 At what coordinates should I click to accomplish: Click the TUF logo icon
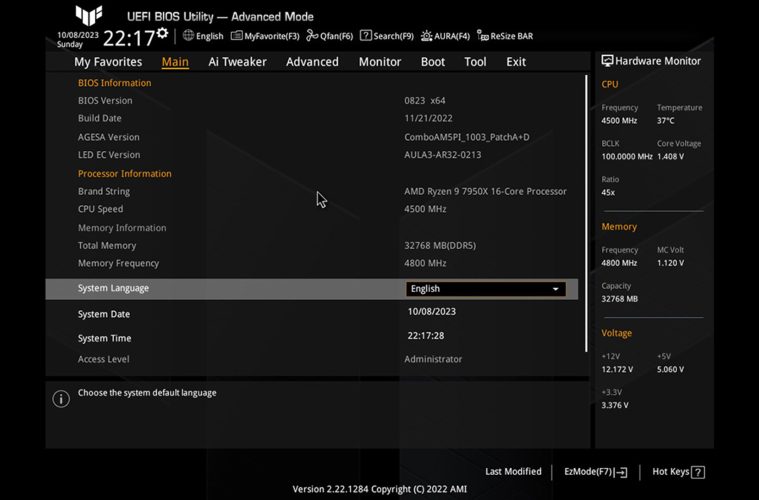pos(89,15)
